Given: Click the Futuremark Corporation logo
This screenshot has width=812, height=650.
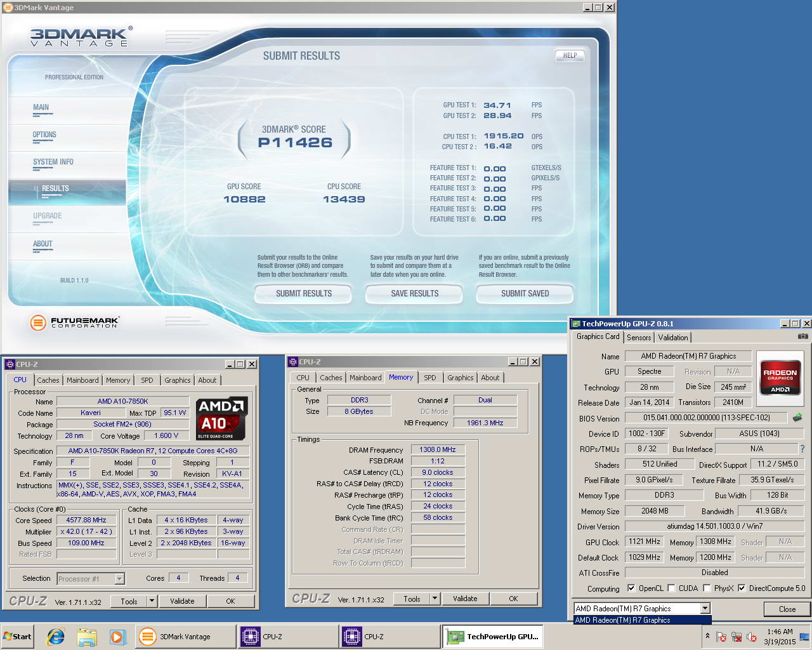Looking at the screenshot, I should click(74, 322).
